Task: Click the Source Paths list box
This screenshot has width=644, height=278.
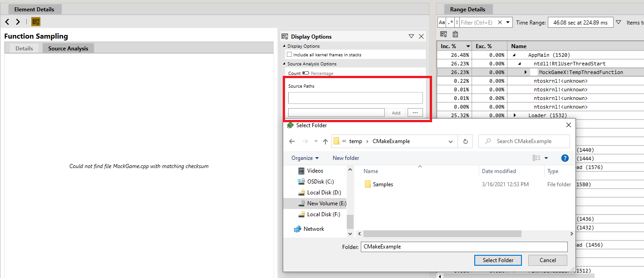Action: (x=355, y=98)
